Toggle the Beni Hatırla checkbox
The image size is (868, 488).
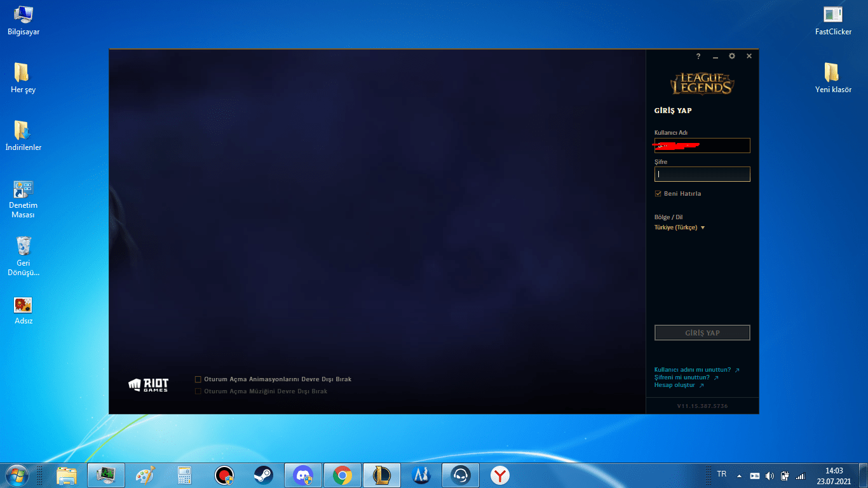658,193
